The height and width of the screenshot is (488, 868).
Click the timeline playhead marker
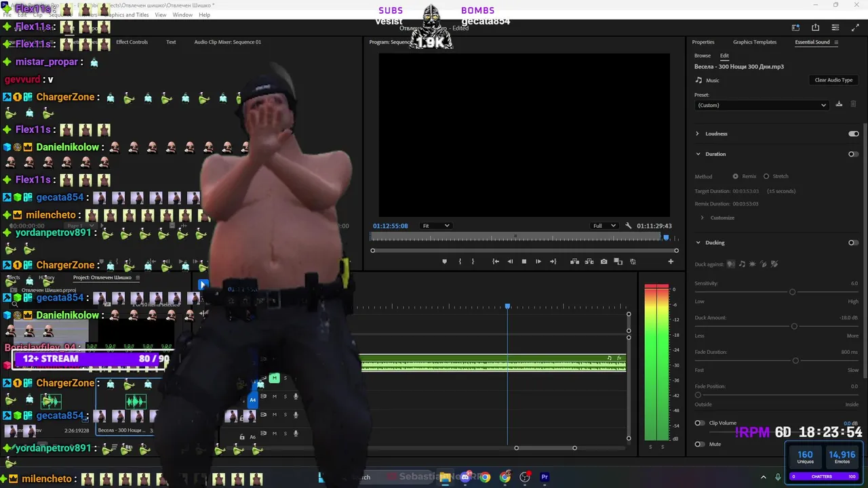(x=507, y=307)
